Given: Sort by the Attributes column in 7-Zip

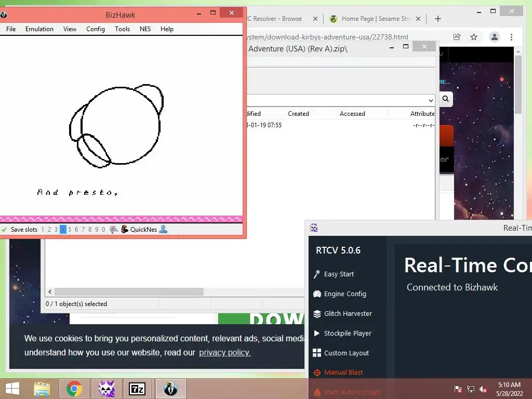Looking at the screenshot, I should pyautogui.click(x=422, y=114).
